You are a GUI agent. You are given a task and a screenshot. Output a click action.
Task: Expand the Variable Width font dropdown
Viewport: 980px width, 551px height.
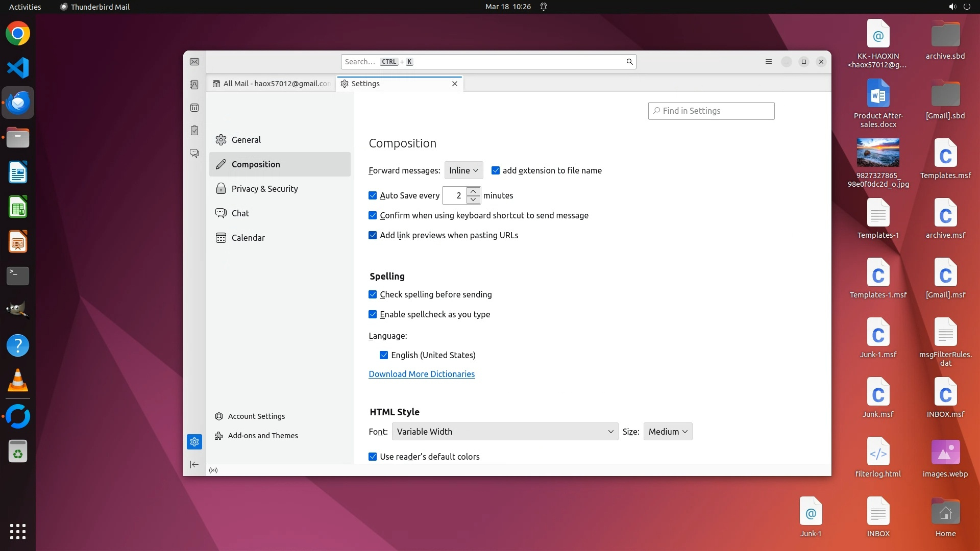505,432
